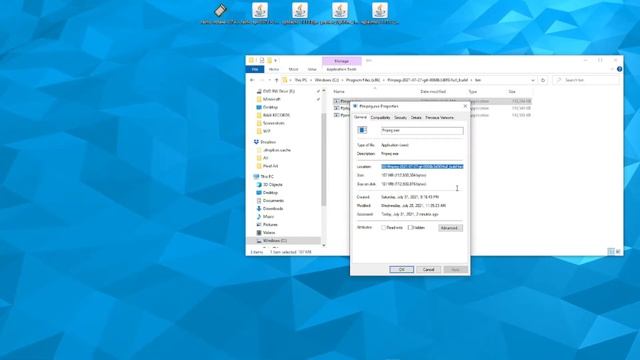Viewport: 640px width, 360px height.
Task: Switch to Compatibility tab in Properties
Action: [x=380, y=118]
